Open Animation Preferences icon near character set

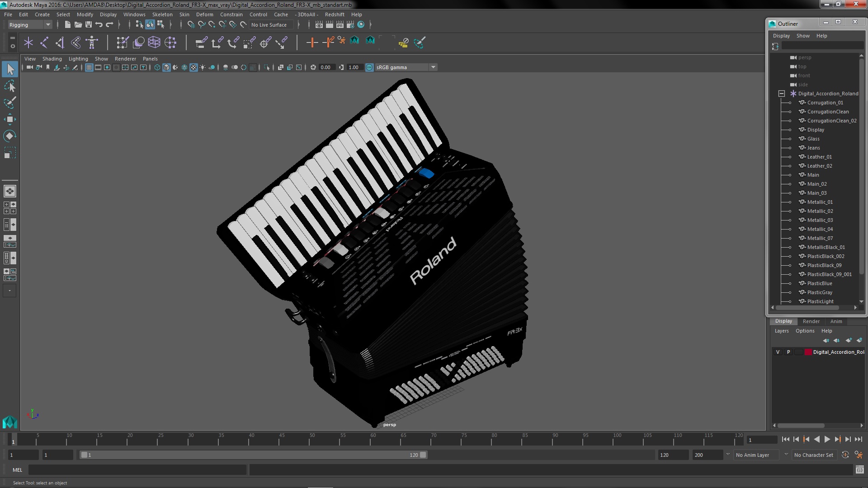click(x=858, y=455)
